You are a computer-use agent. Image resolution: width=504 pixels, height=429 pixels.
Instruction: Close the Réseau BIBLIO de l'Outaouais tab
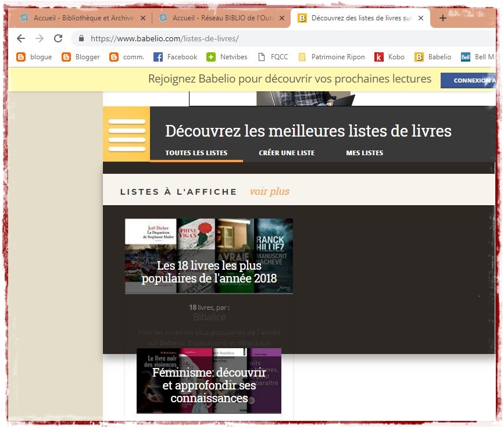(282, 18)
